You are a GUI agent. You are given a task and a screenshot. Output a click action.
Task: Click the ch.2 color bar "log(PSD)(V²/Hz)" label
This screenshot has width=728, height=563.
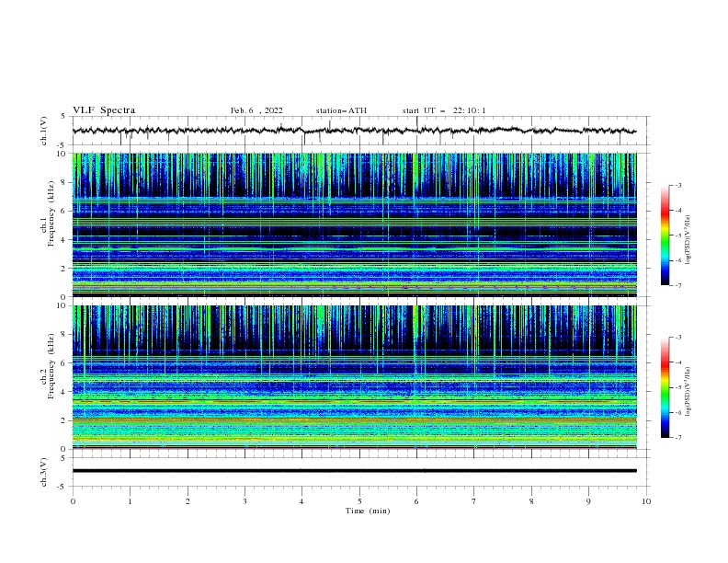click(688, 391)
